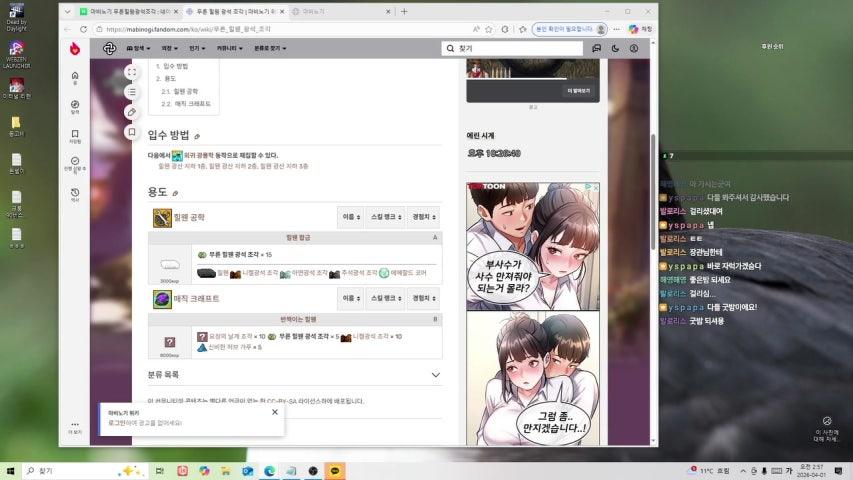The height and width of the screenshot is (480, 853).
Task: Open the Fandom sidebar explore compass icon
Action: tap(75, 106)
